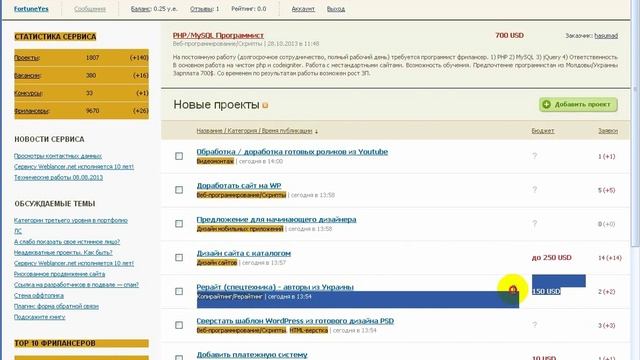Select checkbox for Предложение для начинающего дизайнера
The height and width of the screenshot is (360, 640).
179,224
